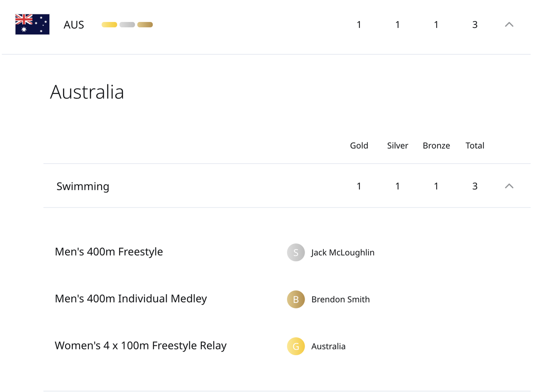Click the gold G badge for the relay
The image size is (539, 392).
point(296,346)
